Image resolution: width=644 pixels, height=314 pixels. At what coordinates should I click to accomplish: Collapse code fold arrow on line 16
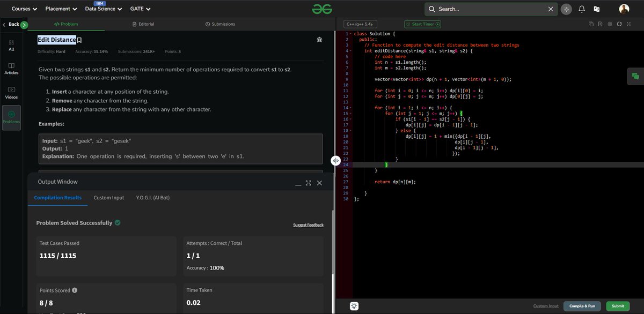pos(350,119)
